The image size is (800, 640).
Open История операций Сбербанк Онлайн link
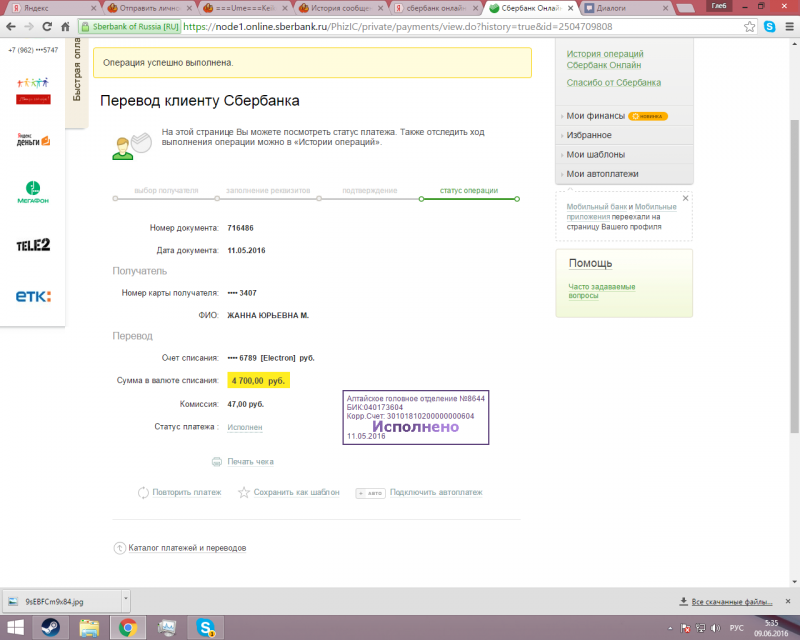point(605,59)
